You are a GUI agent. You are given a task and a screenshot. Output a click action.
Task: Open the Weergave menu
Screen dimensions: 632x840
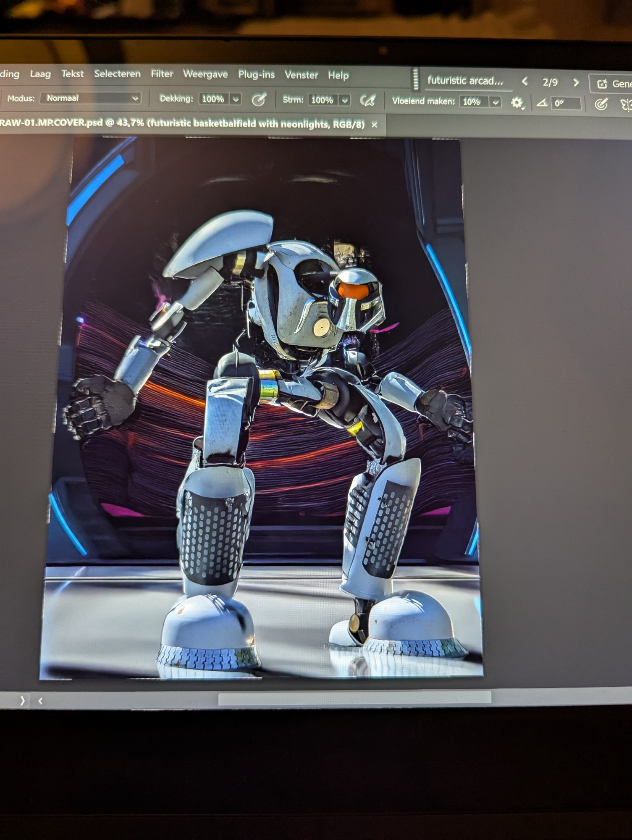point(205,74)
